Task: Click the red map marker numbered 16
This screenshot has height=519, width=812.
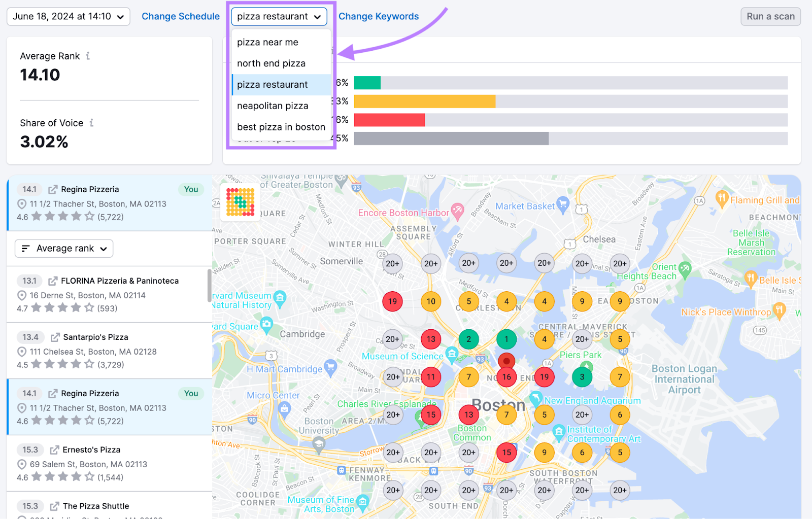Action: pyautogui.click(x=506, y=377)
